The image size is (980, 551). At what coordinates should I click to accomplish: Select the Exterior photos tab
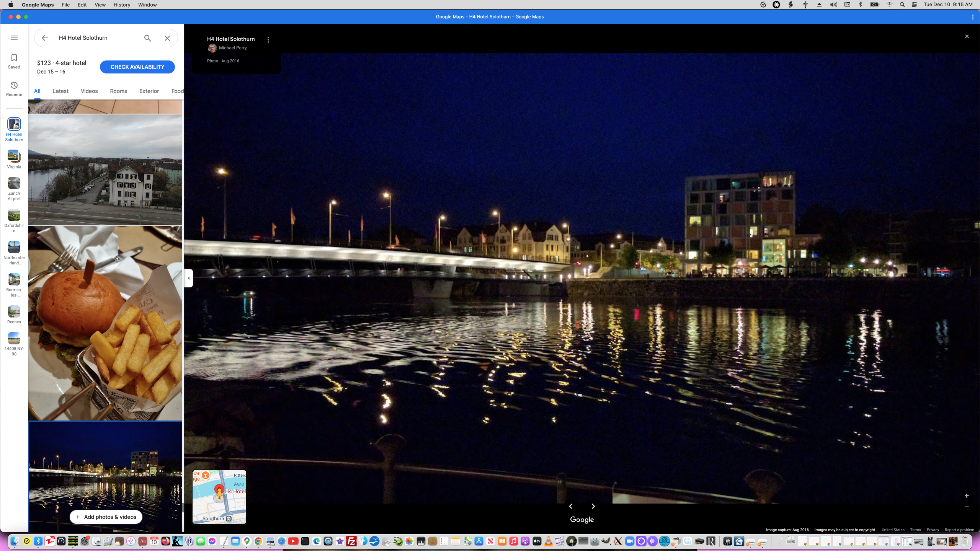(x=149, y=91)
